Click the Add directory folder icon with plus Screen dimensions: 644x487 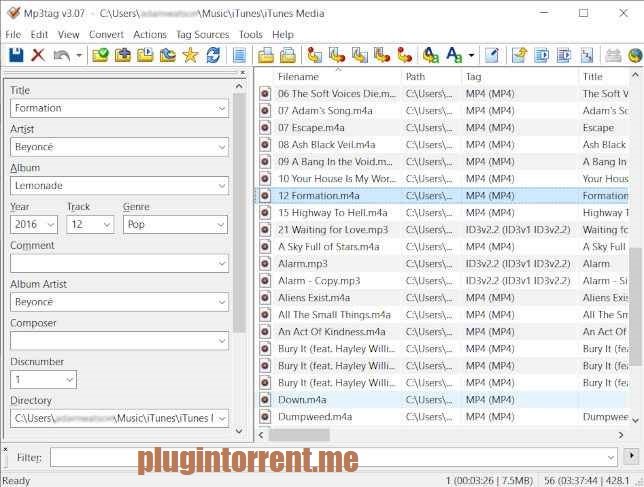[x=122, y=55]
